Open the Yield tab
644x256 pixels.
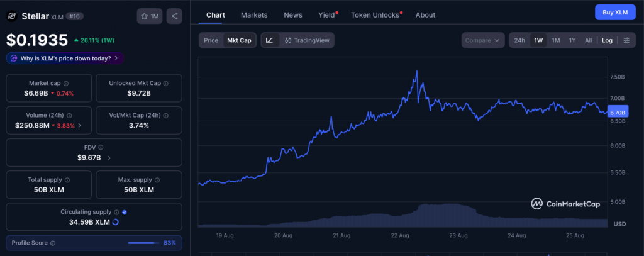click(327, 15)
